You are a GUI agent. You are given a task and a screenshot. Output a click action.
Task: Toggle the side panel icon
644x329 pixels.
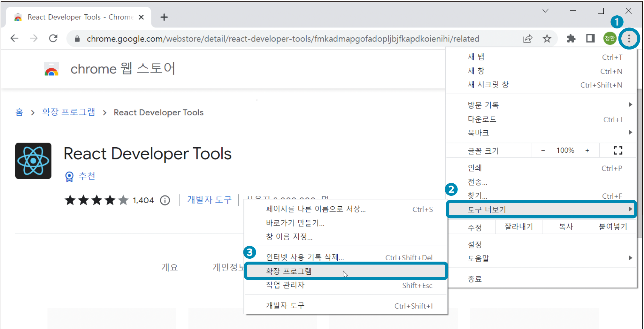[x=590, y=39]
